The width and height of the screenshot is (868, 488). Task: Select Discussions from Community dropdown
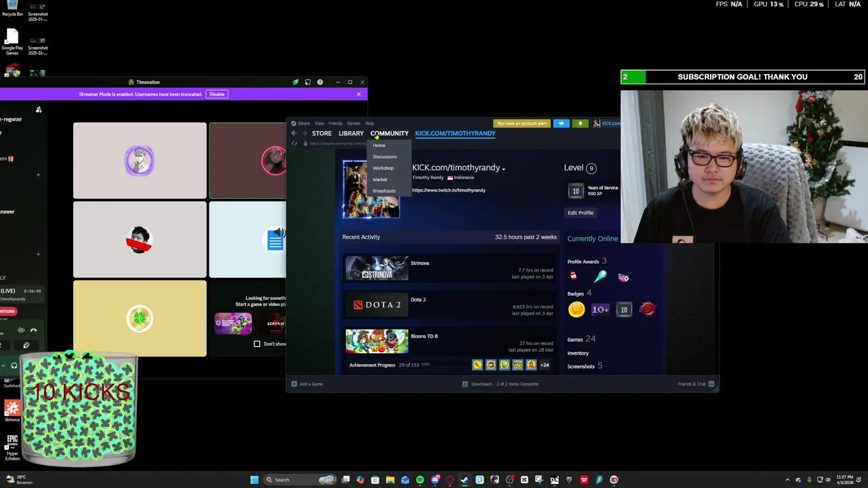[384, 157]
